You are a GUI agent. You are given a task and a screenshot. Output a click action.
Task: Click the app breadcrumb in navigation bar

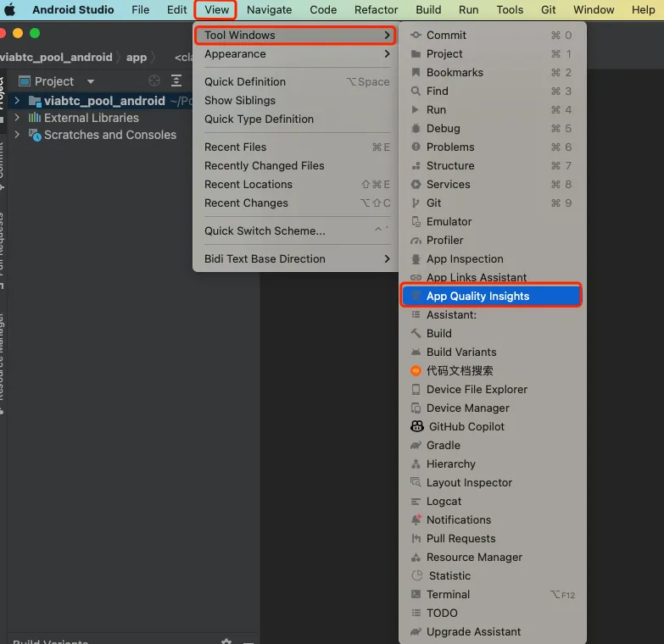click(137, 57)
